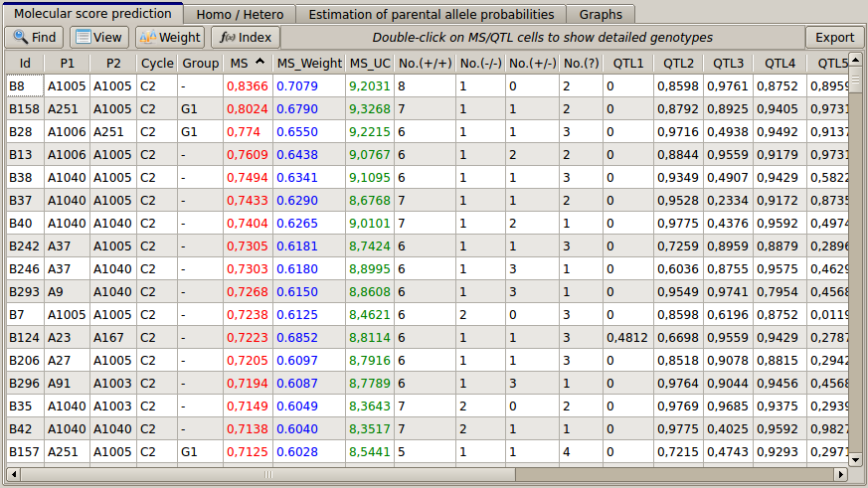
Task: Click the MS column sort arrow
Action: point(260,62)
